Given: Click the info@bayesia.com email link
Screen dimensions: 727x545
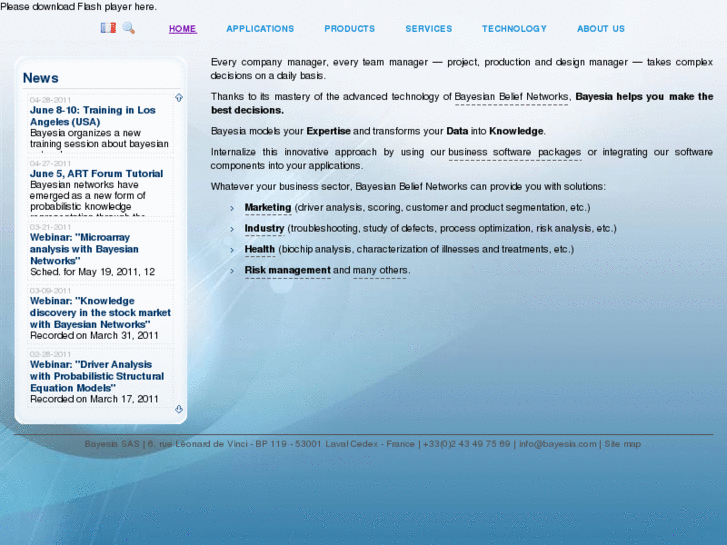Looking at the screenshot, I should (558, 444).
